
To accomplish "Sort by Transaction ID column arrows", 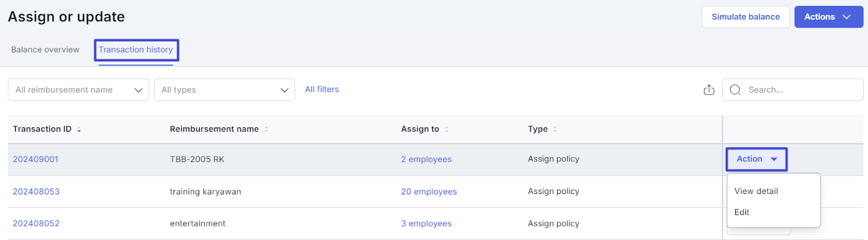I will 79,129.
